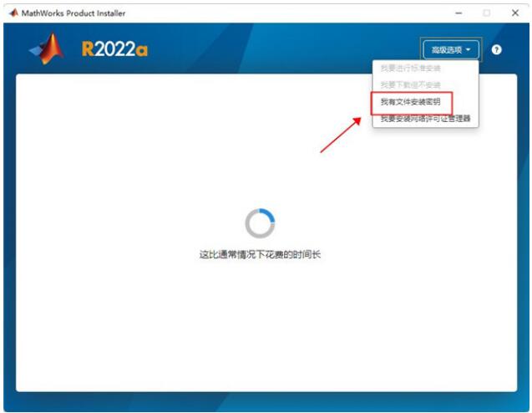The image size is (532, 413).
Task: Select greyed 我要下载但不安装 menu entry
Action: (x=411, y=85)
